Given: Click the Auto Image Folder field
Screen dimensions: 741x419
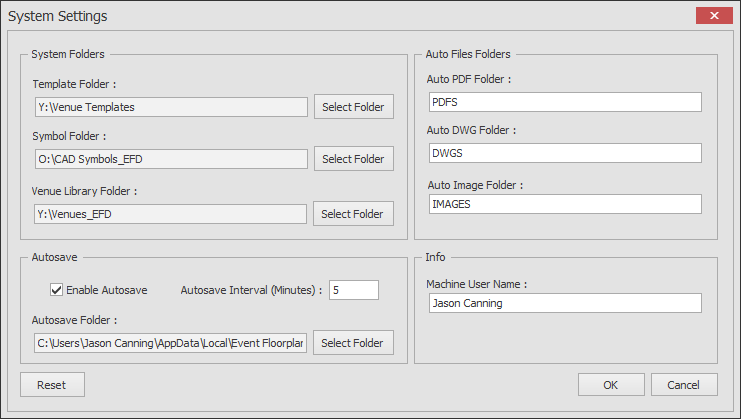Looking at the screenshot, I should [565, 204].
